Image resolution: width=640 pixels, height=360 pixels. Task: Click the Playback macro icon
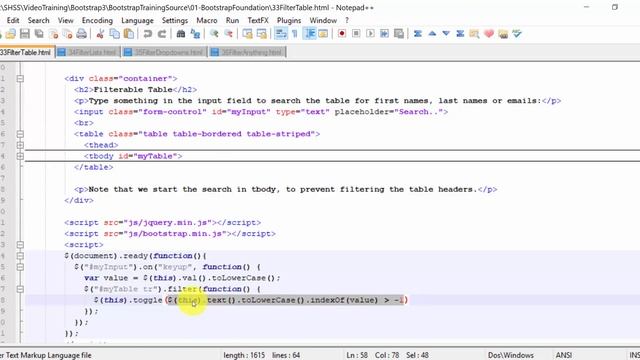(x=371, y=34)
